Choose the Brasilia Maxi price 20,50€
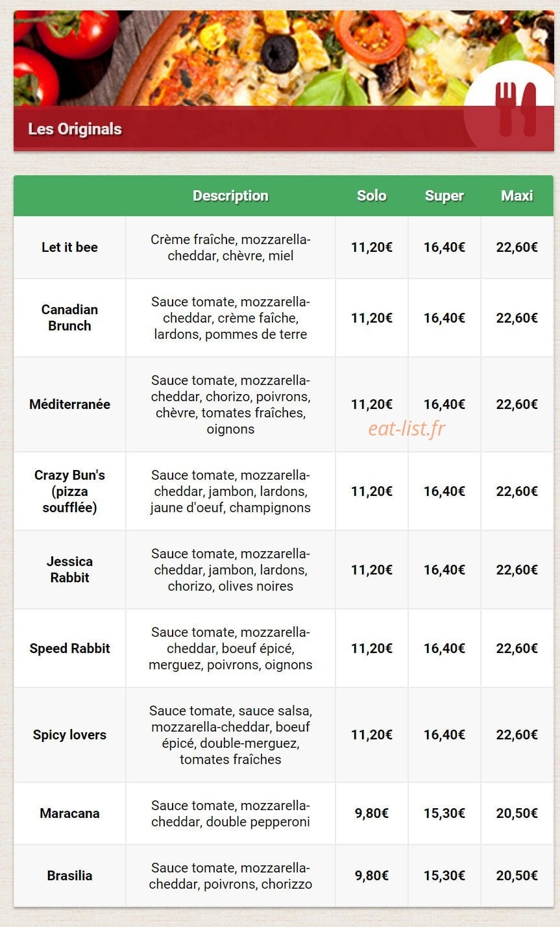The width and height of the screenshot is (560, 927). tap(517, 876)
